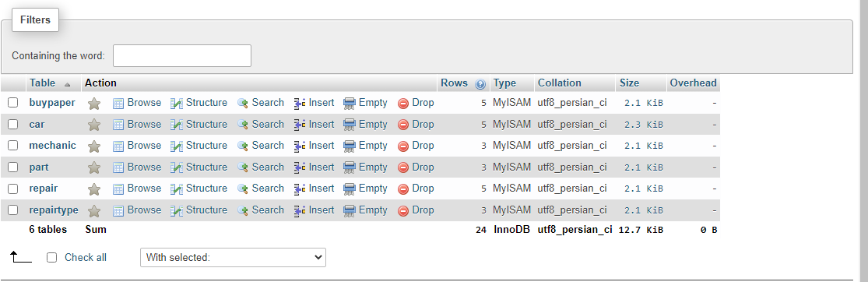
Task: Star the mechanic table as favorite
Action: (x=94, y=146)
